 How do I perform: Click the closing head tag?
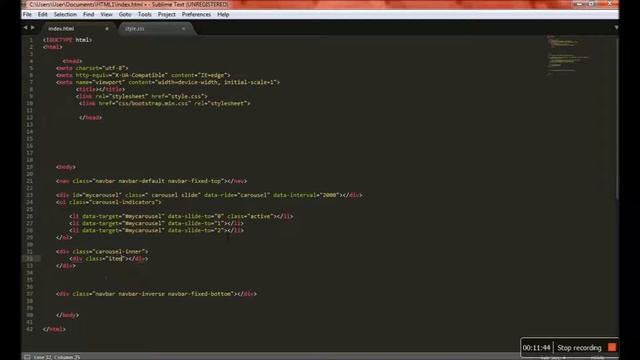[x=91, y=118]
